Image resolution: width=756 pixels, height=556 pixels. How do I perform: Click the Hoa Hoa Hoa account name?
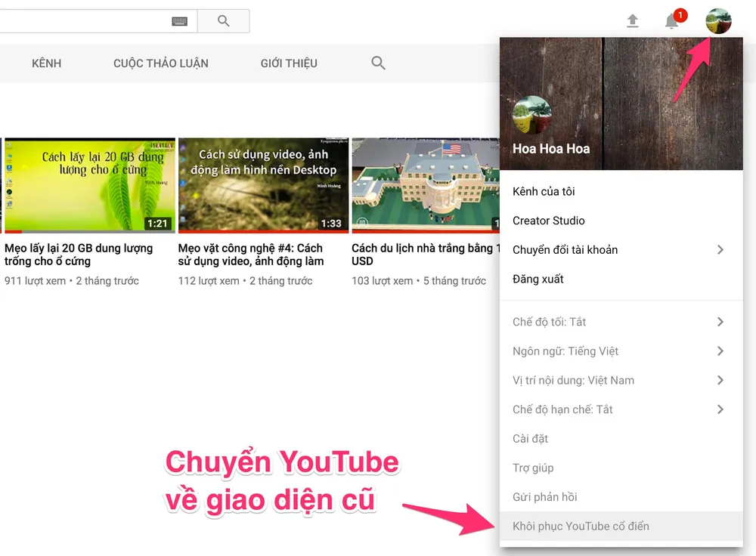[551, 149]
